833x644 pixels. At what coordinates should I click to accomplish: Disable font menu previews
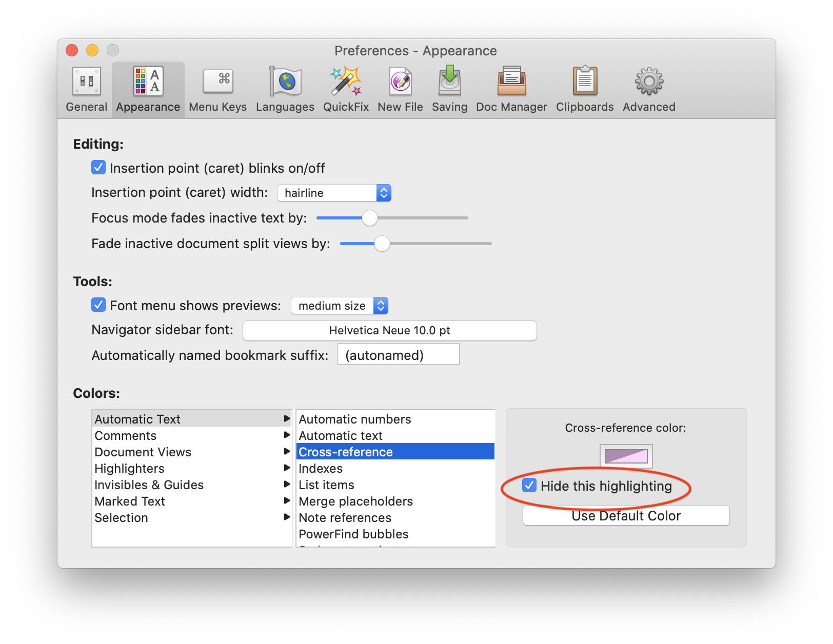98,305
